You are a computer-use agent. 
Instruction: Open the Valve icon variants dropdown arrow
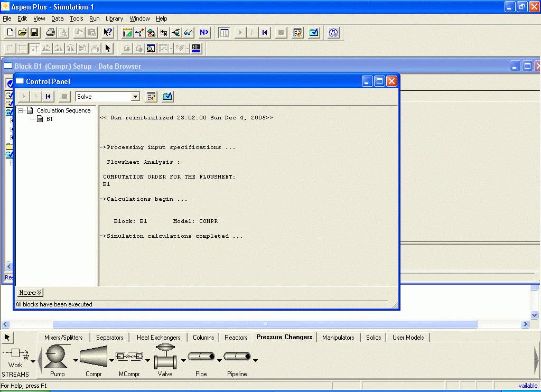tap(183, 360)
